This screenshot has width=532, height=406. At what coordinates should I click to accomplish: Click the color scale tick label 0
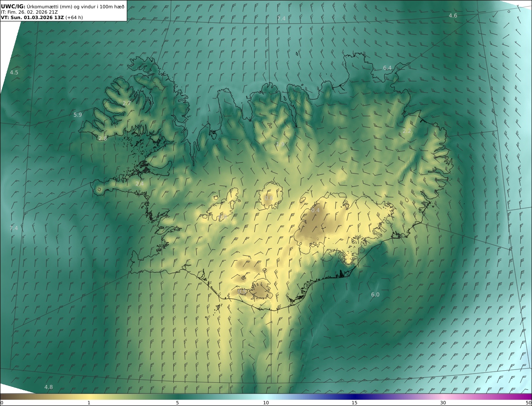coord(2,403)
